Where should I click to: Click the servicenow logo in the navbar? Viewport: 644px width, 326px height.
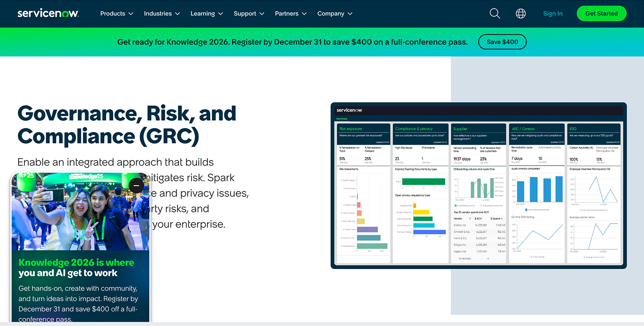[48, 13]
